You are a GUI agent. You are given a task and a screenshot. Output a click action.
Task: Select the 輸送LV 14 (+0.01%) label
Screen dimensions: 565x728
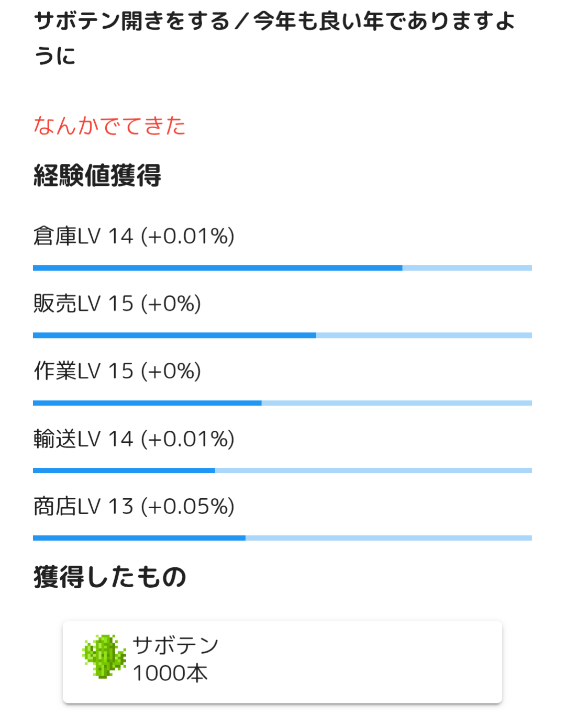click(134, 439)
